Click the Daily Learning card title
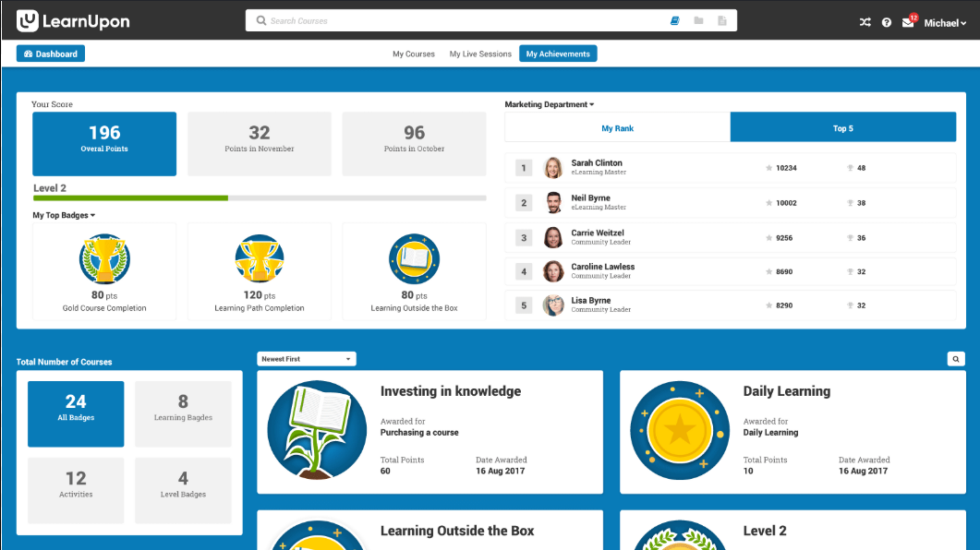The image size is (980, 550). coord(787,391)
